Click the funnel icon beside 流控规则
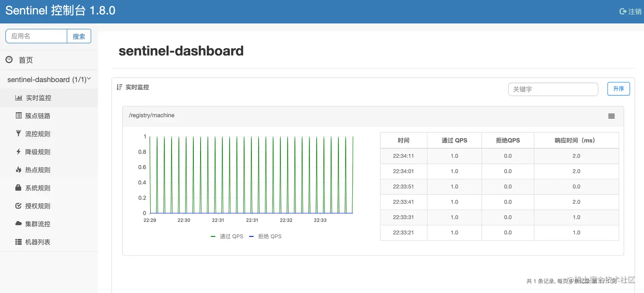This screenshot has width=644, height=293. click(18, 134)
